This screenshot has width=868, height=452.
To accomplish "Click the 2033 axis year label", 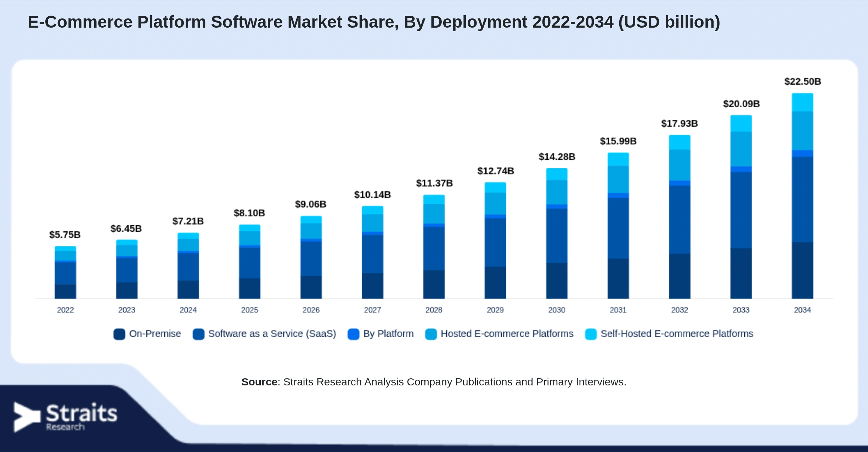I will (741, 310).
